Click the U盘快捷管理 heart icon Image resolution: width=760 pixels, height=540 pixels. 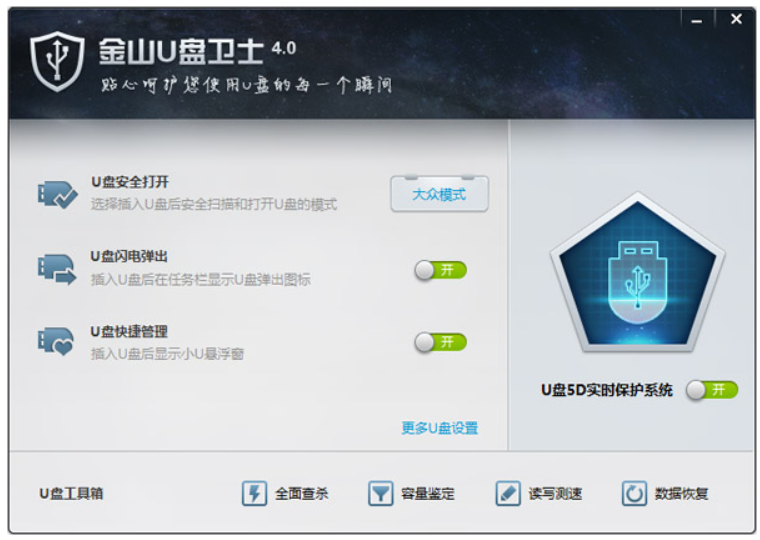[56, 342]
